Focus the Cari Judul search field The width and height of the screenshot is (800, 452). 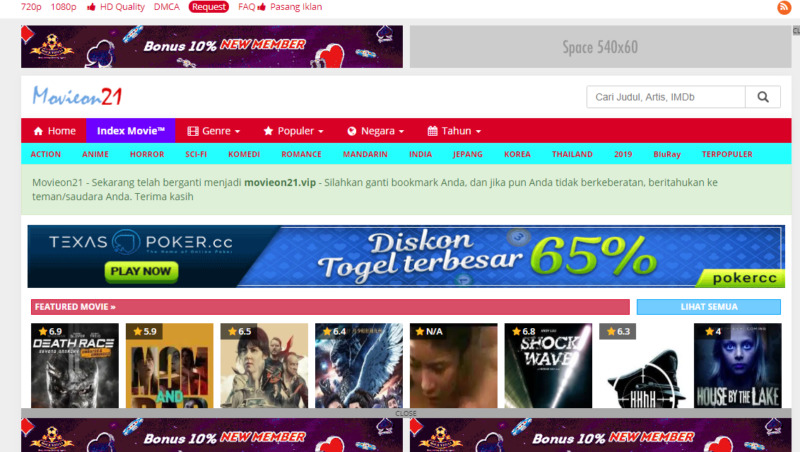pos(666,97)
